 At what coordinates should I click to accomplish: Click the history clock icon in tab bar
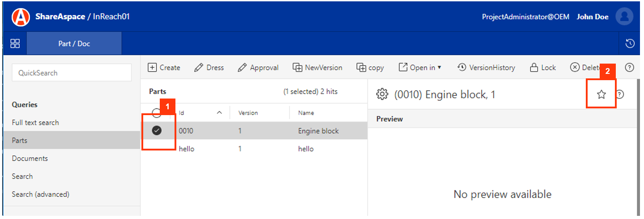(x=630, y=43)
